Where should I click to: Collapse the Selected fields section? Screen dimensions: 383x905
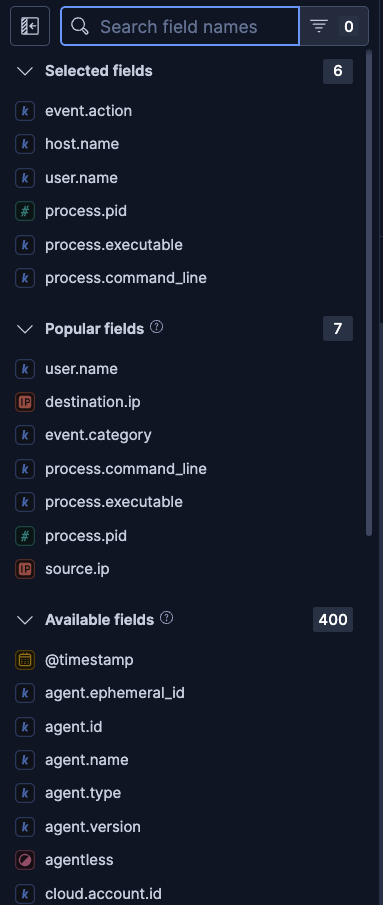click(25, 71)
